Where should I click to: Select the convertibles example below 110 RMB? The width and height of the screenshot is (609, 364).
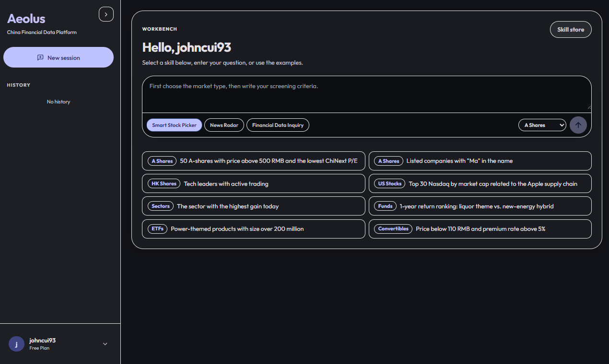click(480, 229)
